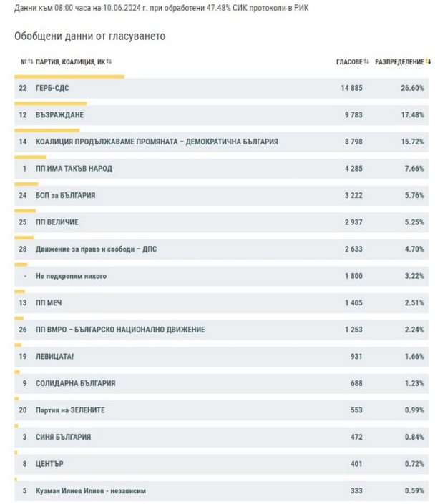Click the ПП ИМА ТАКЪВ НАРОД row
The width and height of the screenshot is (435, 504).
(74, 169)
